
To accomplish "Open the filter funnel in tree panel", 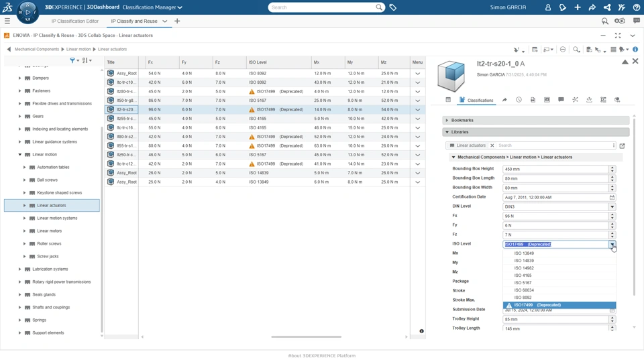I will 73,60.
